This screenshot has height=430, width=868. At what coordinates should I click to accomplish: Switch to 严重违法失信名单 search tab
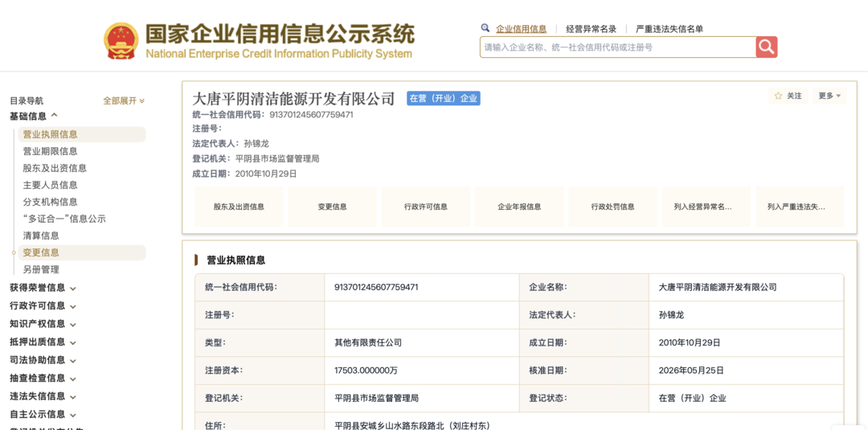[x=669, y=29]
